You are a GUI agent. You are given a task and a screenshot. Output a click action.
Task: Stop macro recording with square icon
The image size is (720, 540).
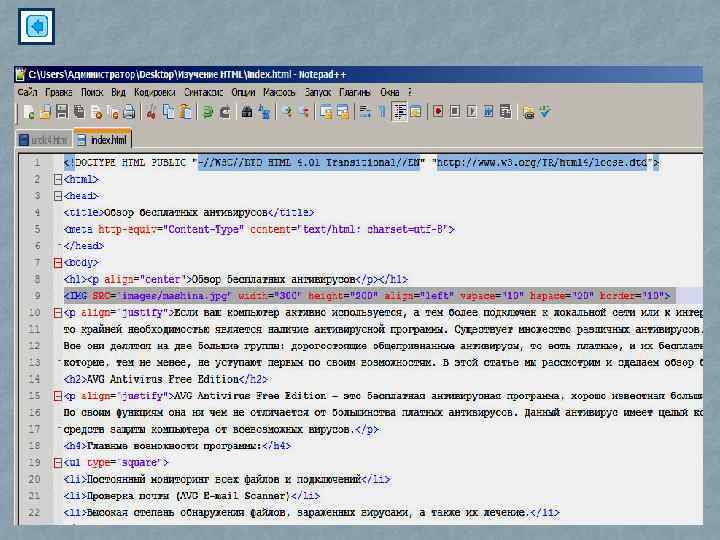click(455, 112)
